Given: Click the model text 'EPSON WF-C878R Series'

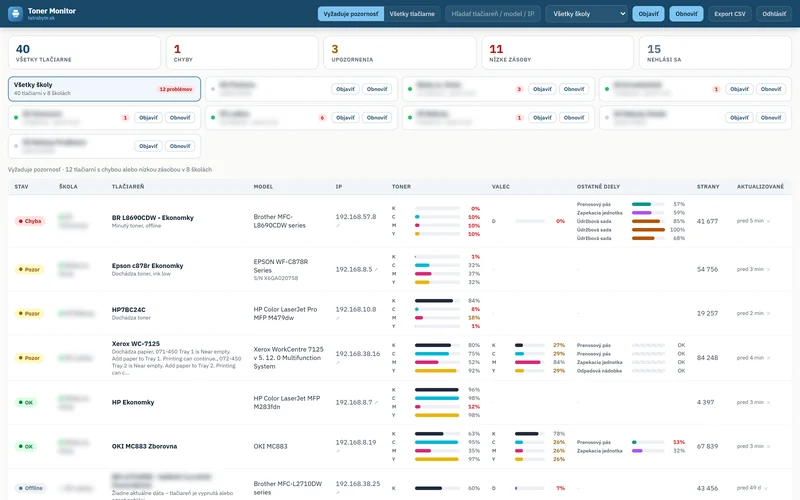Looking at the screenshot, I should pyautogui.click(x=281, y=266).
